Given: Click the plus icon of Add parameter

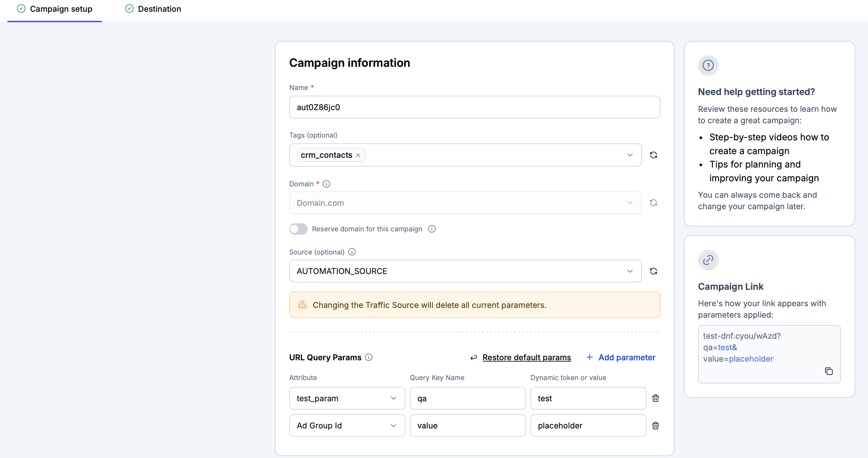Looking at the screenshot, I should pyautogui.click(x=590, y=357).
